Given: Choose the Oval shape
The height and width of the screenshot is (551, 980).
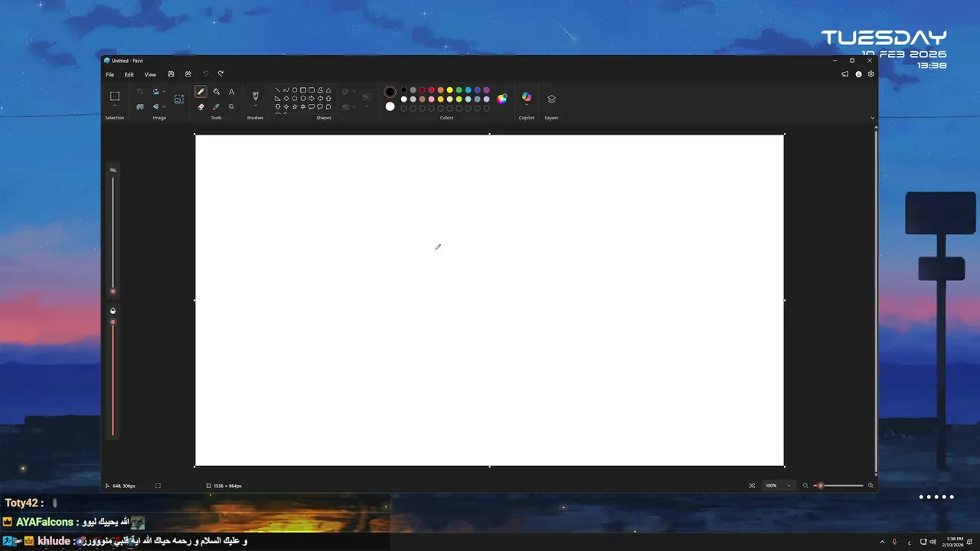Looking at the screenshot, I should [x=295, y=90].
